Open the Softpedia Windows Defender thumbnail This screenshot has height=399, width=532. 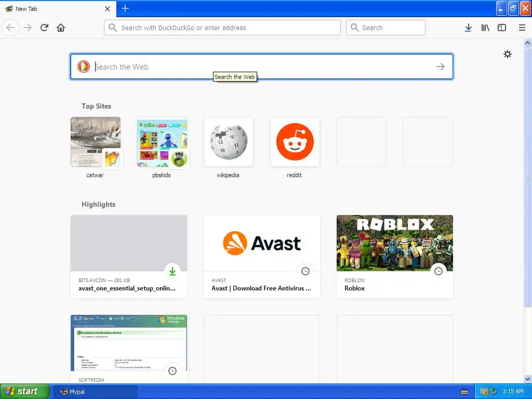(x=129, y=343)
